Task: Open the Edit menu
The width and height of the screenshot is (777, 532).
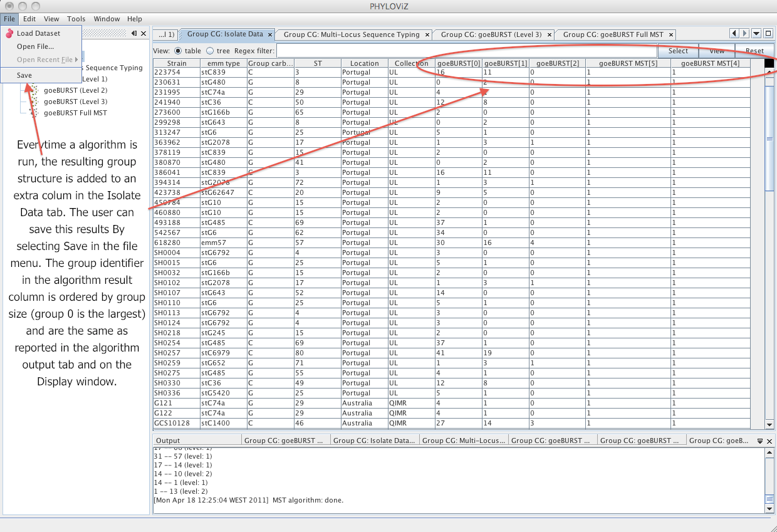Action: 29,19
